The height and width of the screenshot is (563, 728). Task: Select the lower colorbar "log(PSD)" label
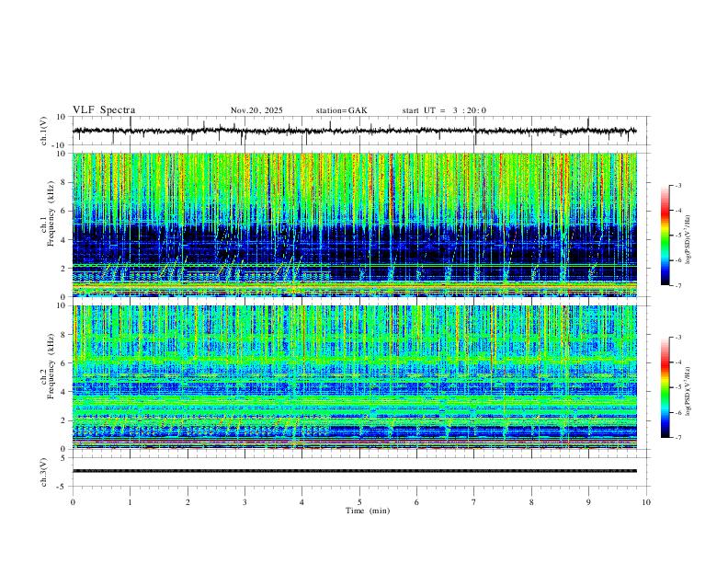tap(688, 391)
